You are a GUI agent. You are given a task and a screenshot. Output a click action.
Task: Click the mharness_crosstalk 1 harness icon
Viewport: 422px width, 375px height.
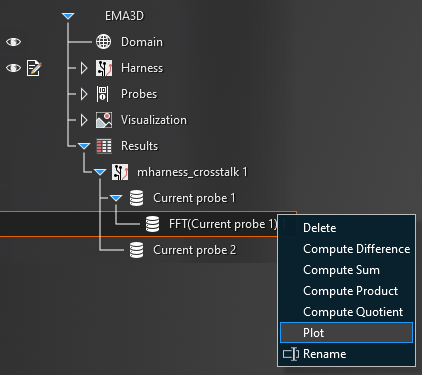coord(120,172)
